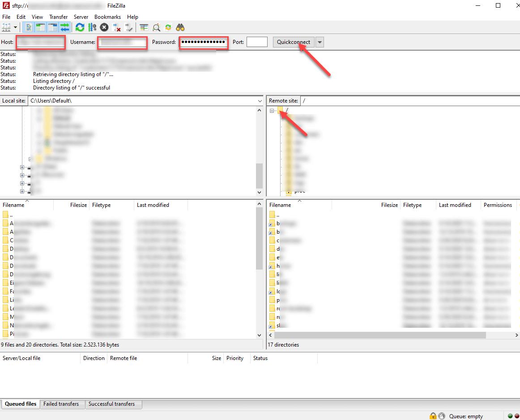520x420 pixels.
Task: Open the directory listing filters
Action: 155,27
